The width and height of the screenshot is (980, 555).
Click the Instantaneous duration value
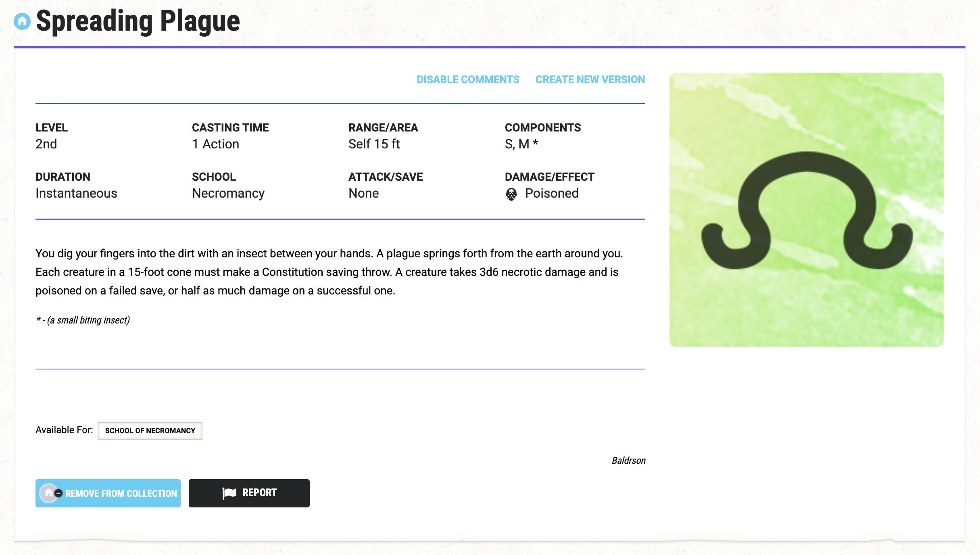[76, 193]
